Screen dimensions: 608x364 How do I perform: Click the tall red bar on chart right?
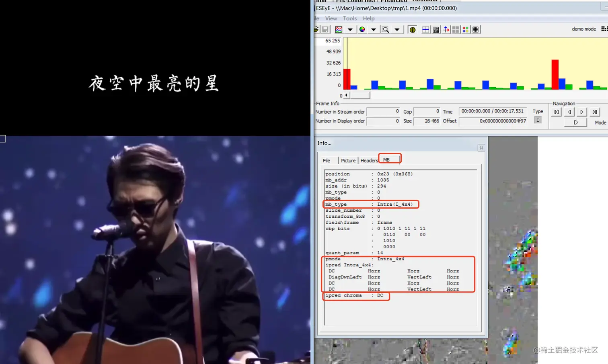555,74
